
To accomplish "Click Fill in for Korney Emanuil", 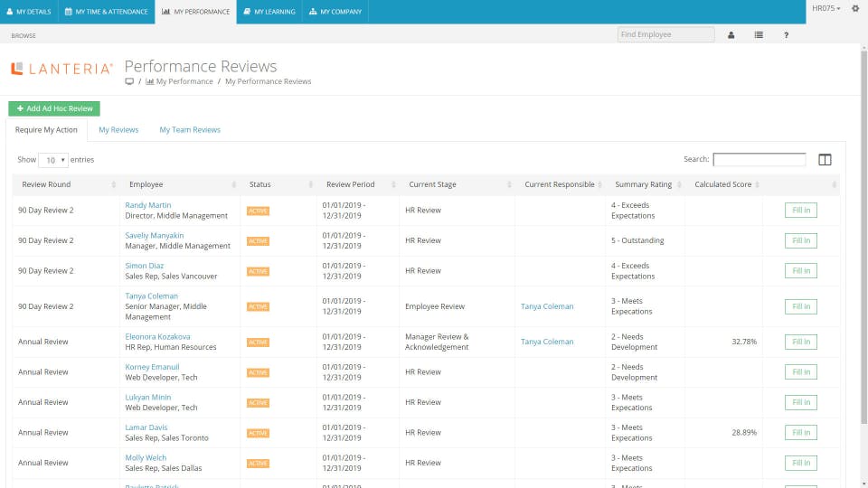I will pyautogui.click(x=800, y=371).
